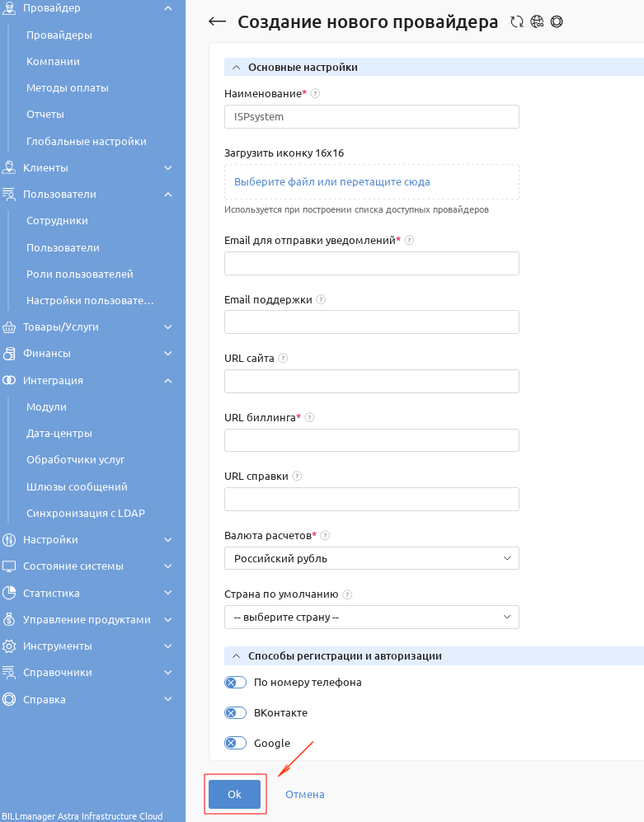Image resolution: width=644 pixels, height=822 pixels.
Task: Click the Настройки sliders icon in the sidebar
Action: [x=9, y=539]
